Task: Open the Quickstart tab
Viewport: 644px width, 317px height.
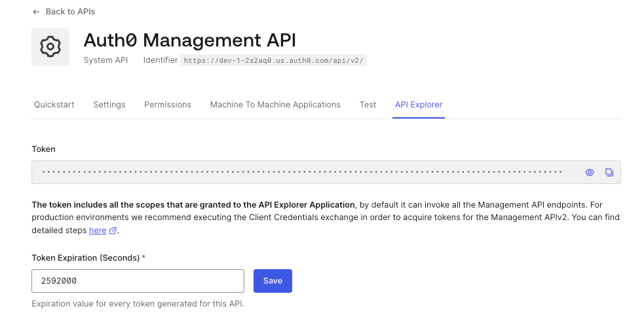Action: pyautogui.click(x=54, y=105)
